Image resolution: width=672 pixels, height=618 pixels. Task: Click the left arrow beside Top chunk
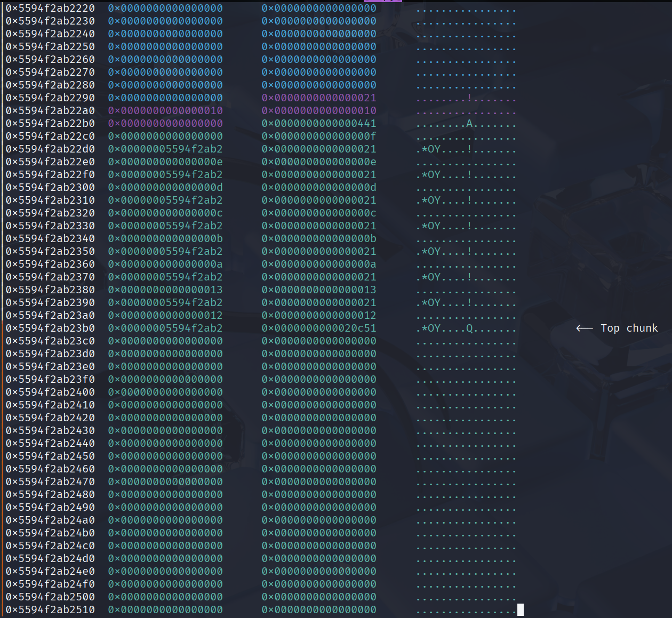coord(584,328)
